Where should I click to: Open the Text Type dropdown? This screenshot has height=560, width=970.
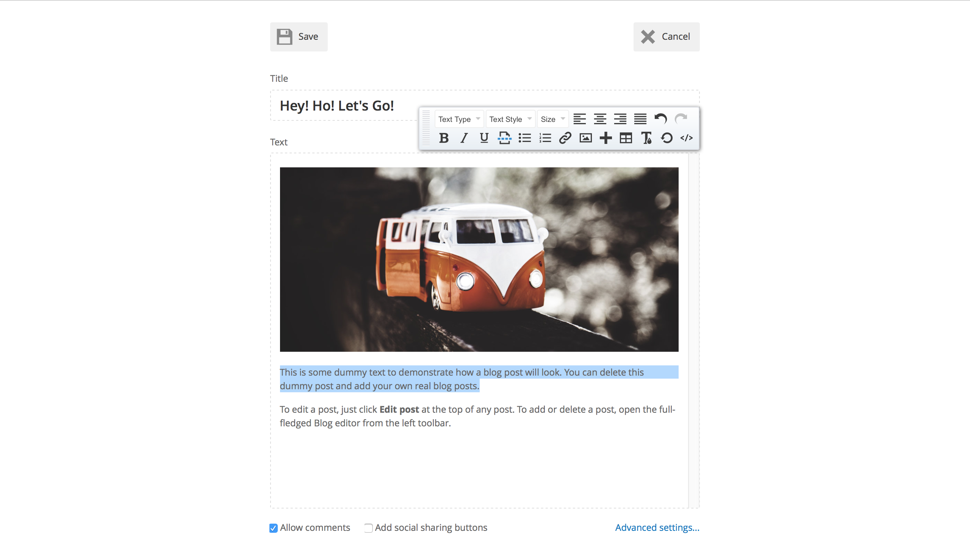click(x=458, y=119)
